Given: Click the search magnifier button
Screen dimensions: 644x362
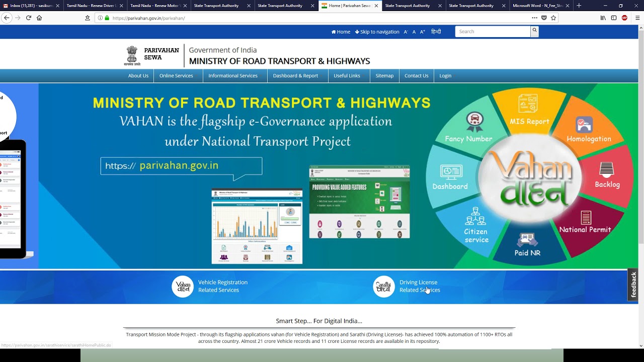Looking at the screenshot, I should click(x=534, y=31).
